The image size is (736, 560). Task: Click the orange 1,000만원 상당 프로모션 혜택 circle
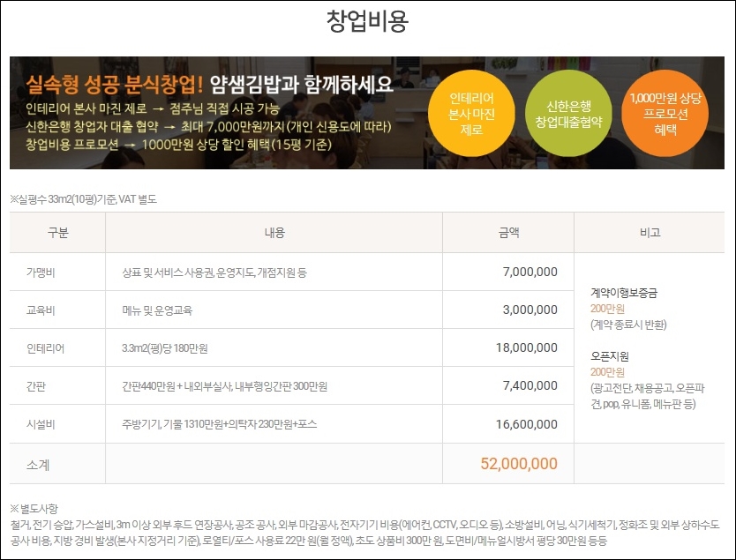[665, 113]
